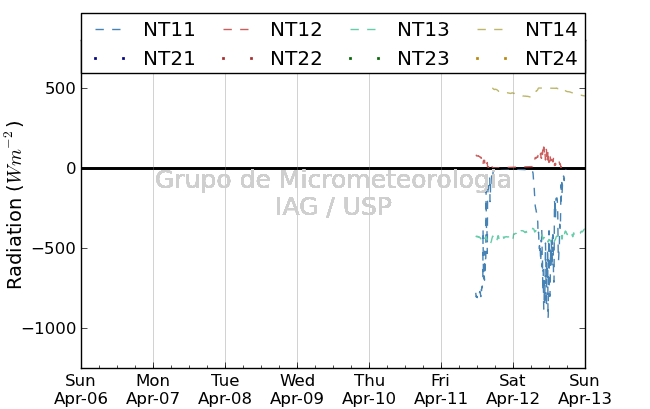Select the NT12 legend entry
Screen dimensions: 650x409
click(x=296, y=30)
